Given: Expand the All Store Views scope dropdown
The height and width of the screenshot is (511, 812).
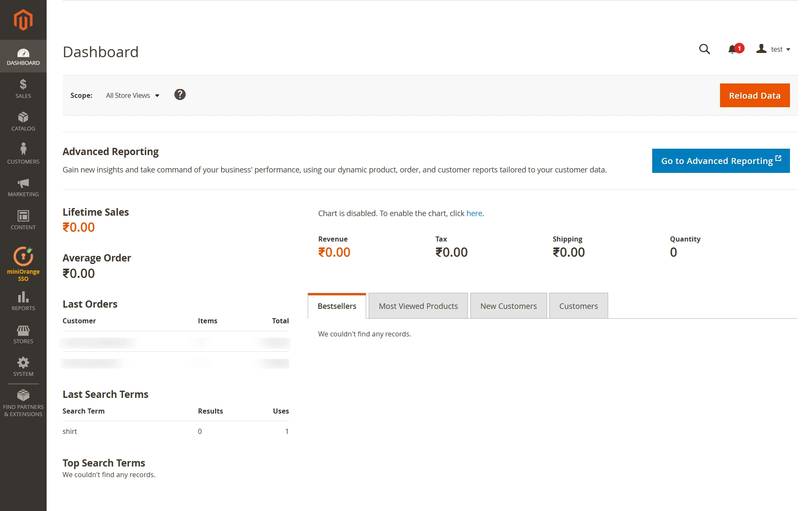Looking at the screenshot, I should pos(132,95).
